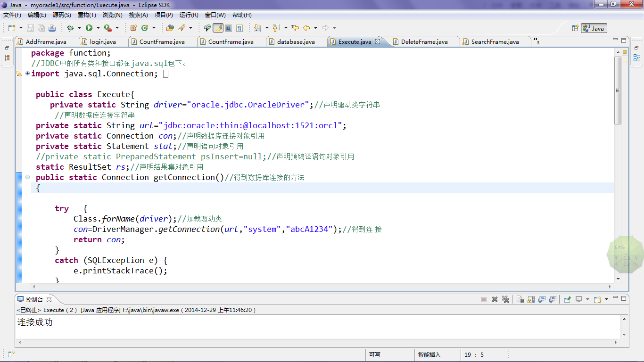This screenshot has height=362, width=644.
Task: Click the Forward navigation arrow icon
Action: click(x=325, y=28)
